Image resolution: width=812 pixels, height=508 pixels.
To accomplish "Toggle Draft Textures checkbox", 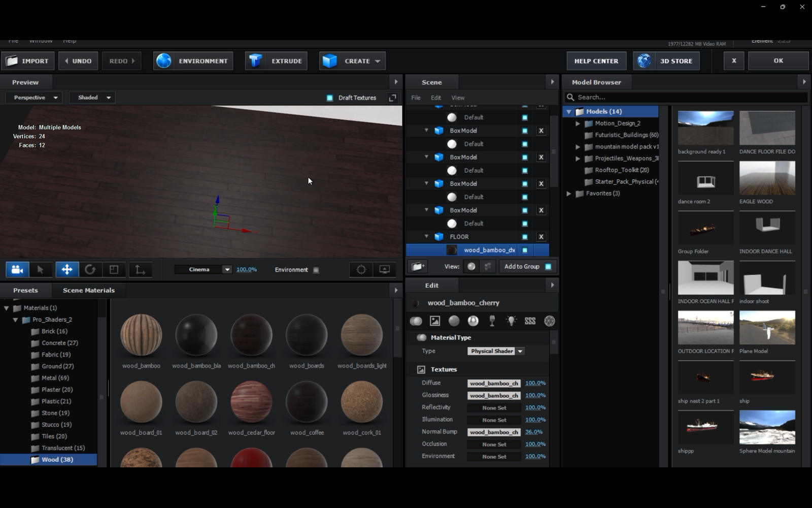I will 330,98.
